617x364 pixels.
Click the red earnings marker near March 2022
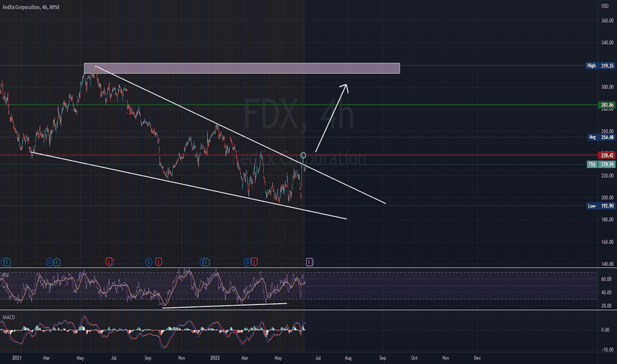[x=254, y=262]
